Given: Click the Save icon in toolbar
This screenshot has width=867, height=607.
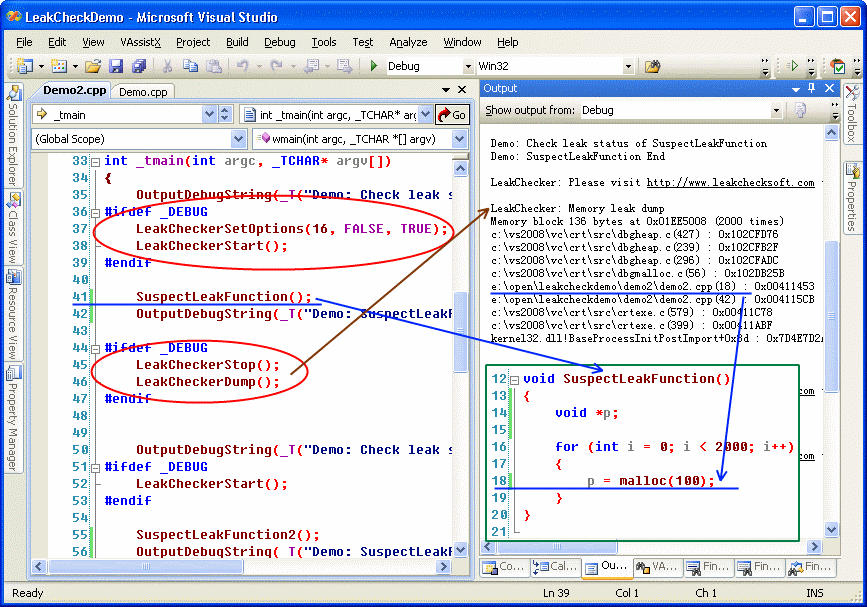Looking at the screenshot, I should pos(116,67).
